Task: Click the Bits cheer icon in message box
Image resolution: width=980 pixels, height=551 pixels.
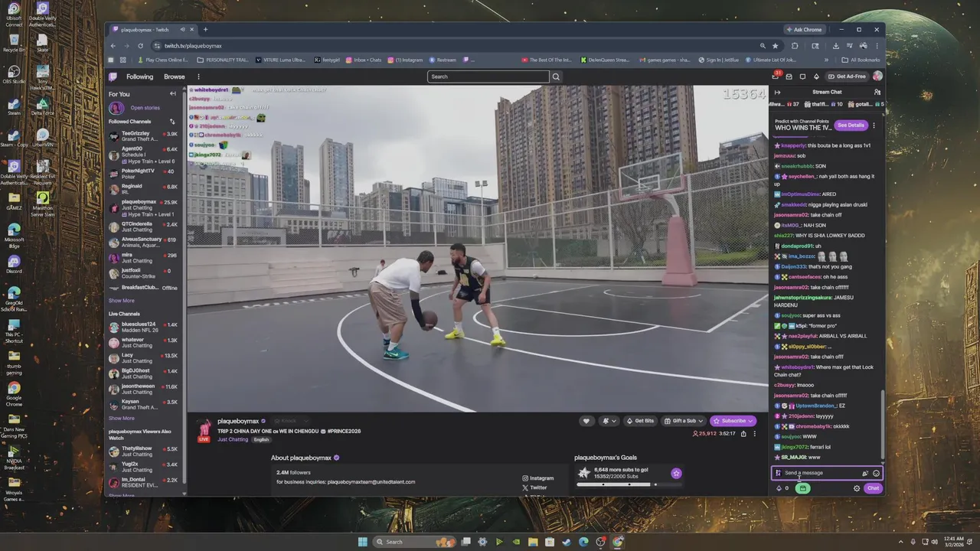Action: click(x=865, y=473)
